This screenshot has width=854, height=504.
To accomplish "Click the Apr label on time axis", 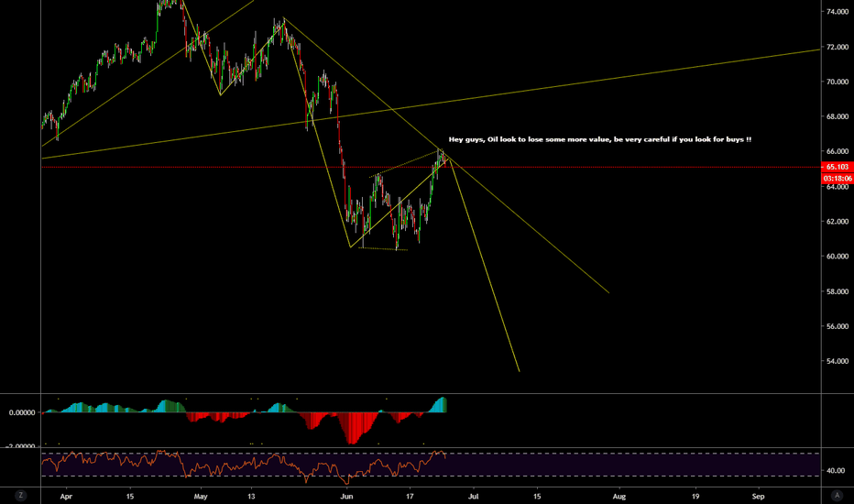I will (x=66, y=497).
